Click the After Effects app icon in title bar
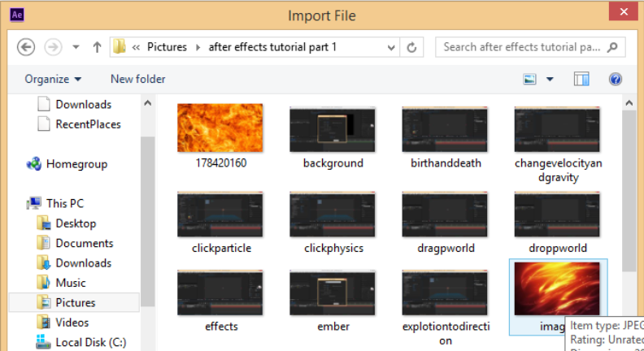Image resolution: width=644 pixels, height=351 pixels. 17,15
